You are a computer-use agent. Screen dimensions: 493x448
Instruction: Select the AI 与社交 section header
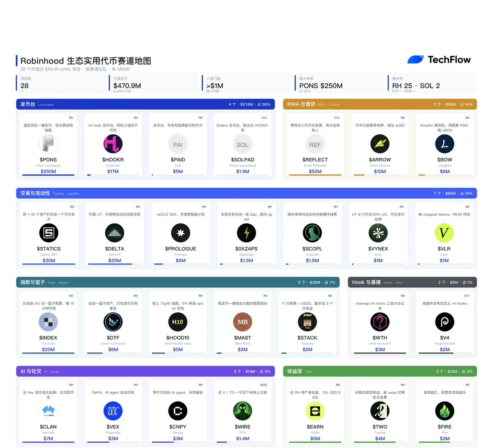coord(145,371)
